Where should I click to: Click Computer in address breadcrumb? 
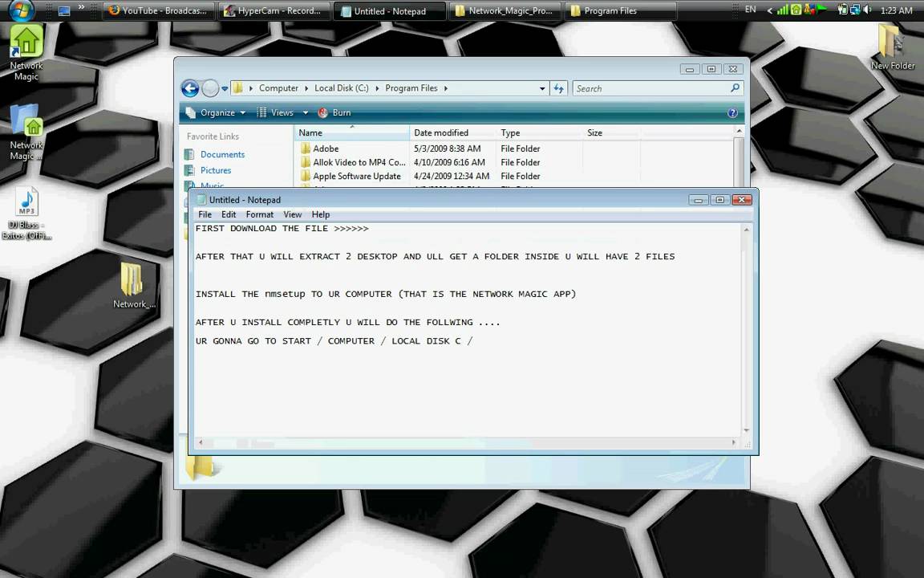278,88
